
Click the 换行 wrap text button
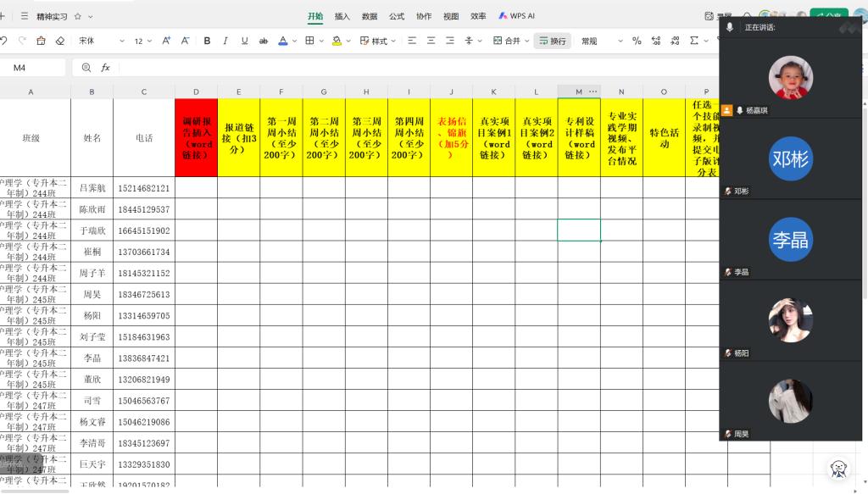(553, 41)
